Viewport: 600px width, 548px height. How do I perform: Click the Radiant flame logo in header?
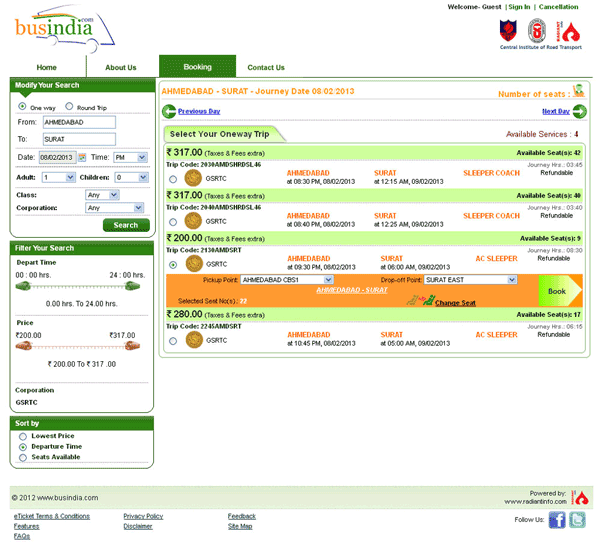[568, 31]
